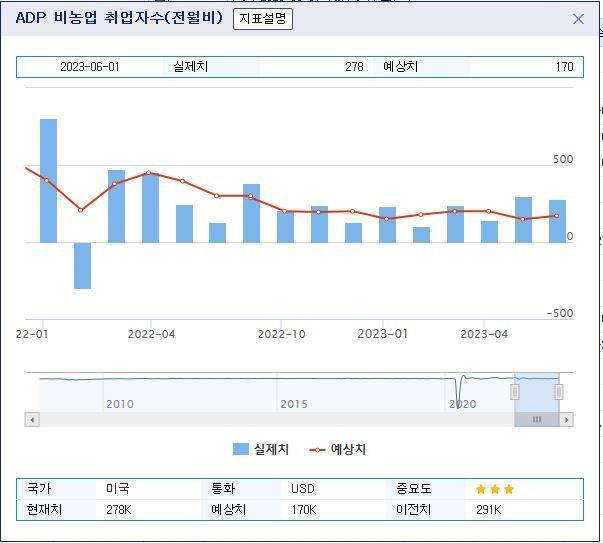The width and height of the screenshot is (603, 543).
Task: Select the 2023-06-01 date in header row
Action: tap(90, 67)
